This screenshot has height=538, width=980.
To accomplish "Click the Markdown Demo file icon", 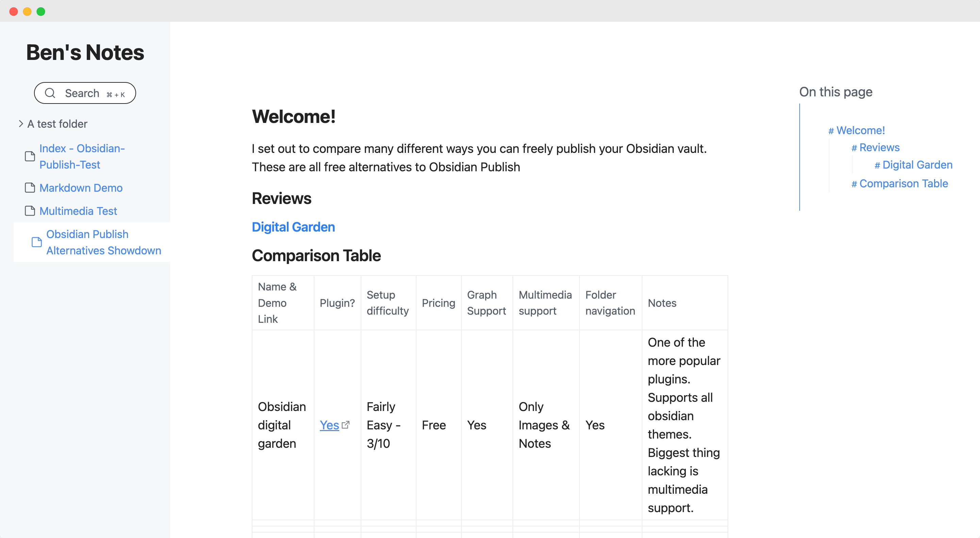I will (x=30, y=188).
